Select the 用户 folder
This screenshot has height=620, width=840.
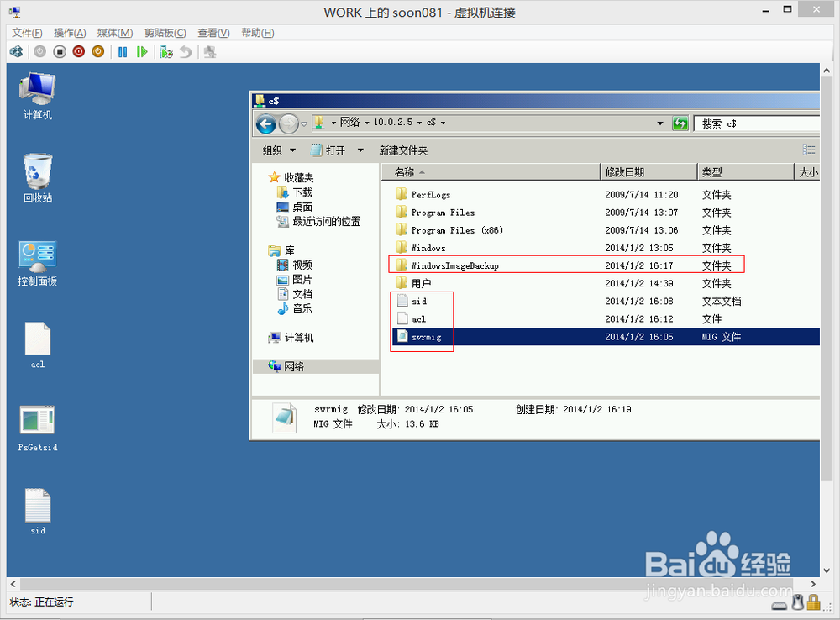tap(413, 283)
